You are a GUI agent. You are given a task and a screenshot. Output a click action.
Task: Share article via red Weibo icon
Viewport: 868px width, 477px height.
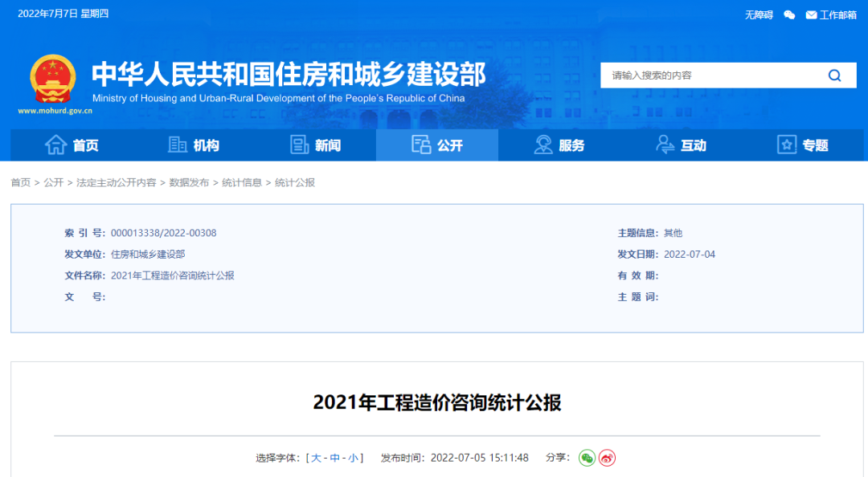click(608, 459)
